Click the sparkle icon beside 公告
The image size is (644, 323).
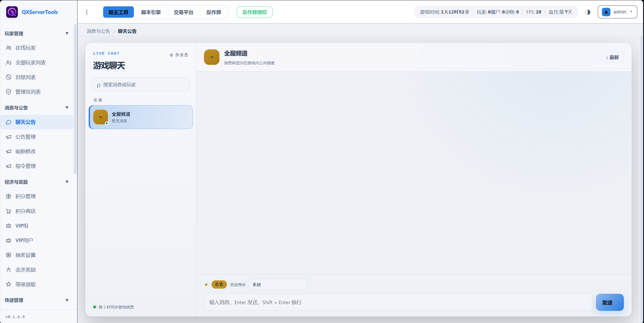click(206, 284)
